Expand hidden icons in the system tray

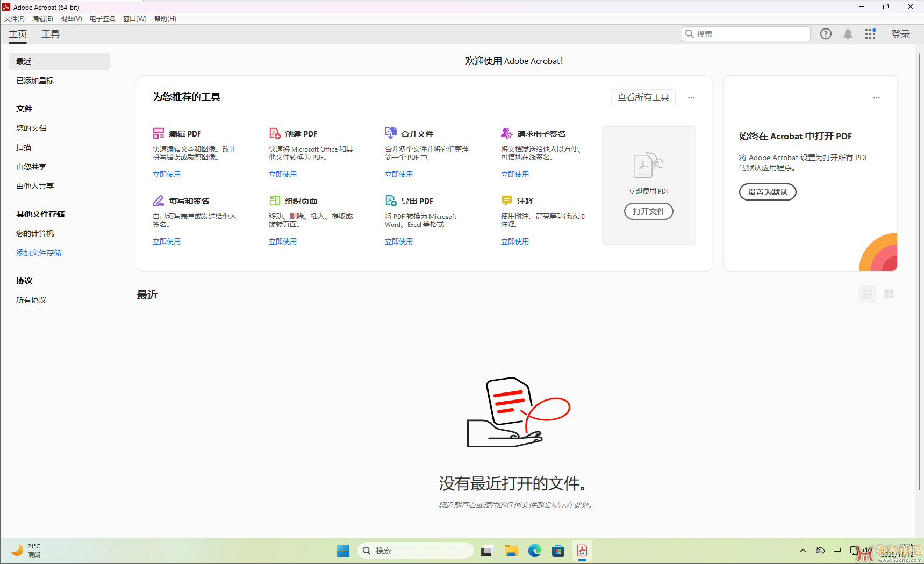tap(803, 550)
